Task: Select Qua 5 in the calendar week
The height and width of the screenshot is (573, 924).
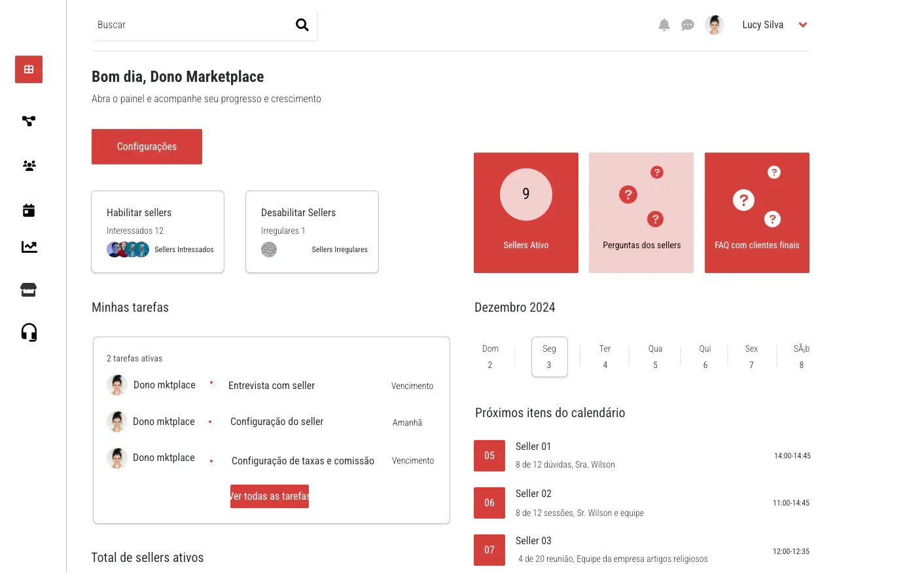Action: [x=655, y=357]
